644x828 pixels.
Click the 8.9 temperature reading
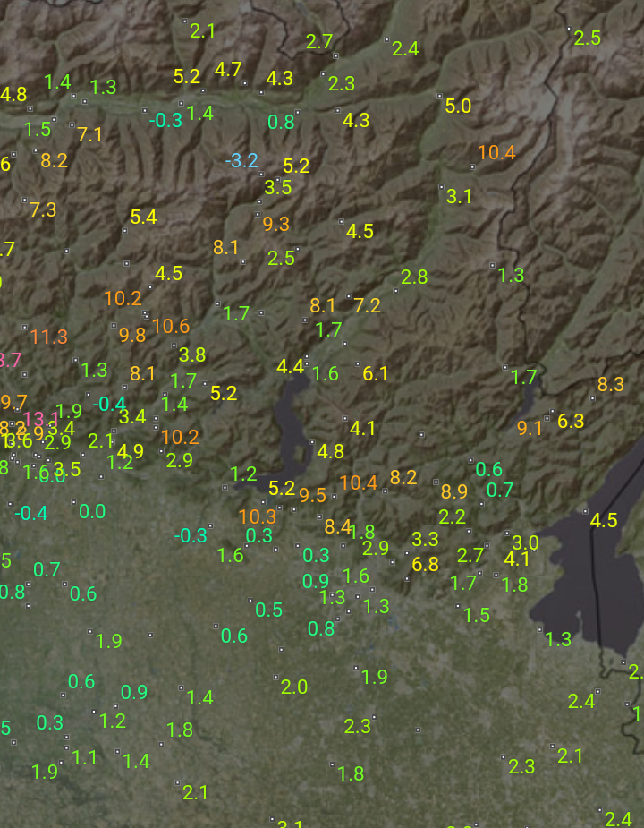click(x=454, y=491)
